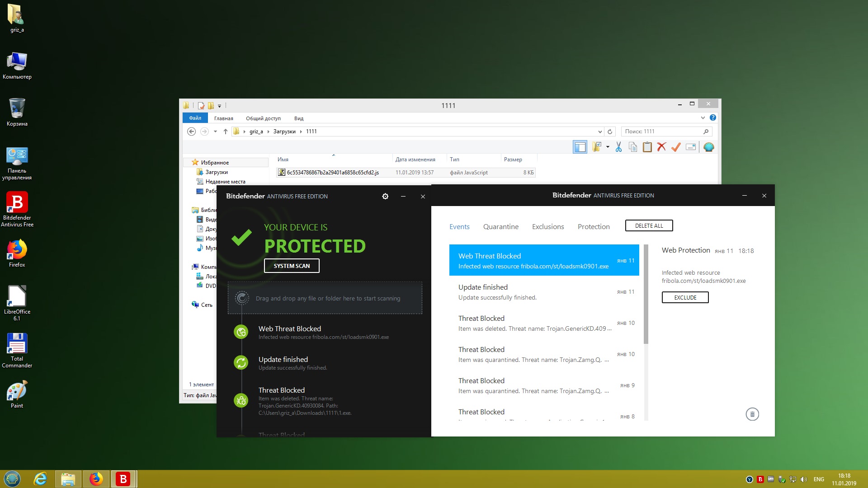Click the EXCLUDE button
Image resolution: width=868 pixels, height=488 pixels.
pos(685,298)
